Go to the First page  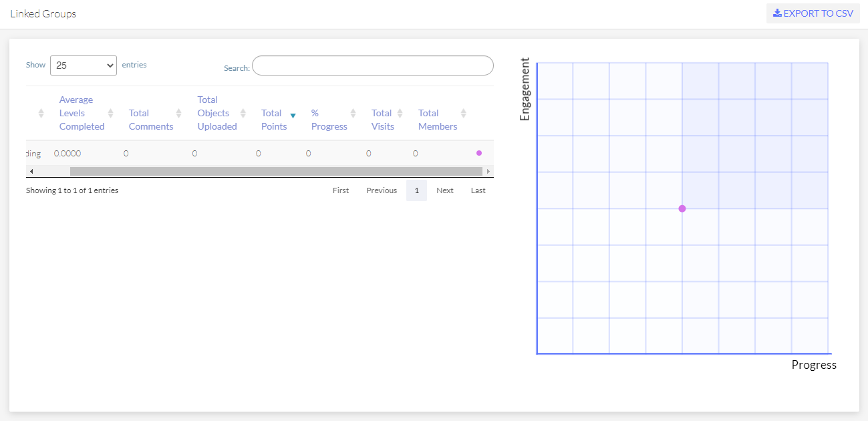point(341,190)
